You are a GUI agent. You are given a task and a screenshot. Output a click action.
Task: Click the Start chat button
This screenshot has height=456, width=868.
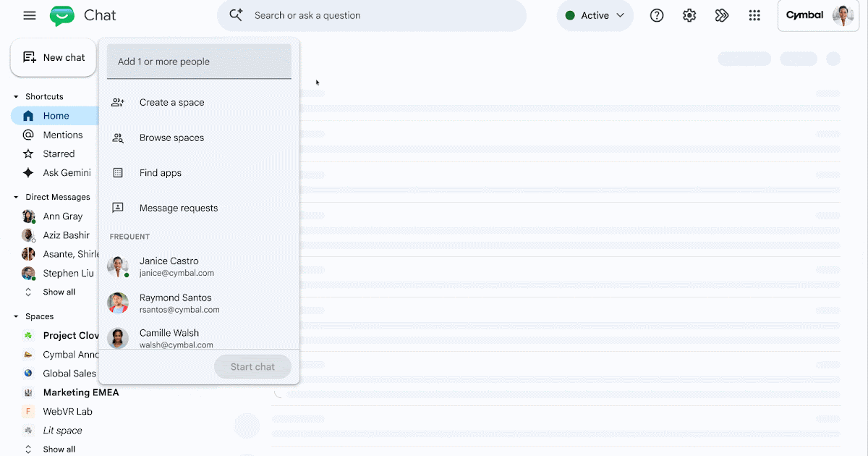(252, 367)
